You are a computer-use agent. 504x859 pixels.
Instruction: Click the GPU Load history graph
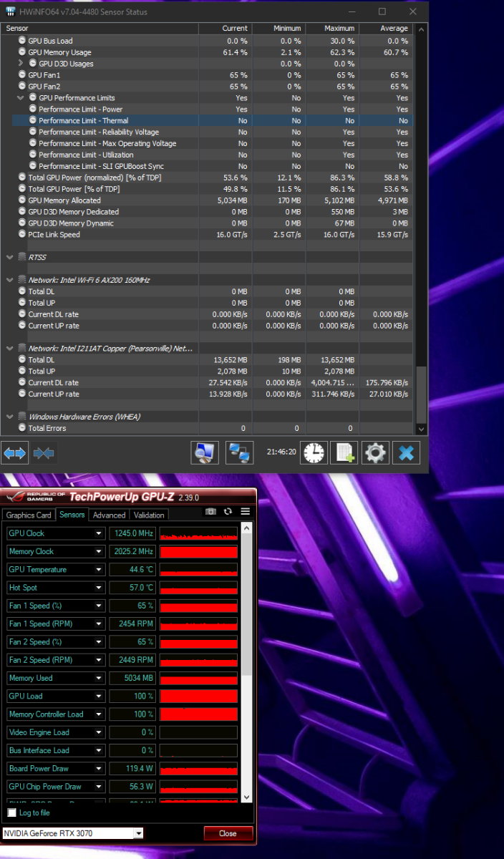[198, 696]
